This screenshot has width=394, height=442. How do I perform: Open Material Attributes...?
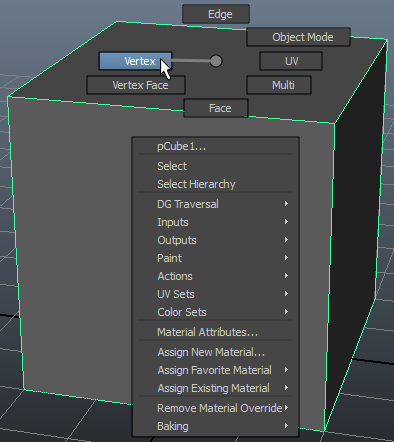click(215, 332)
